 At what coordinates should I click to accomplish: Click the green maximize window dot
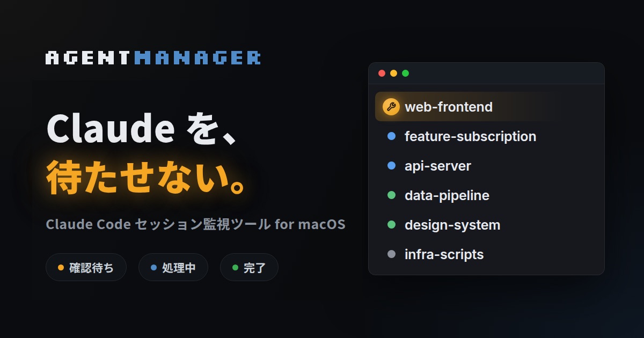(405, 74)
